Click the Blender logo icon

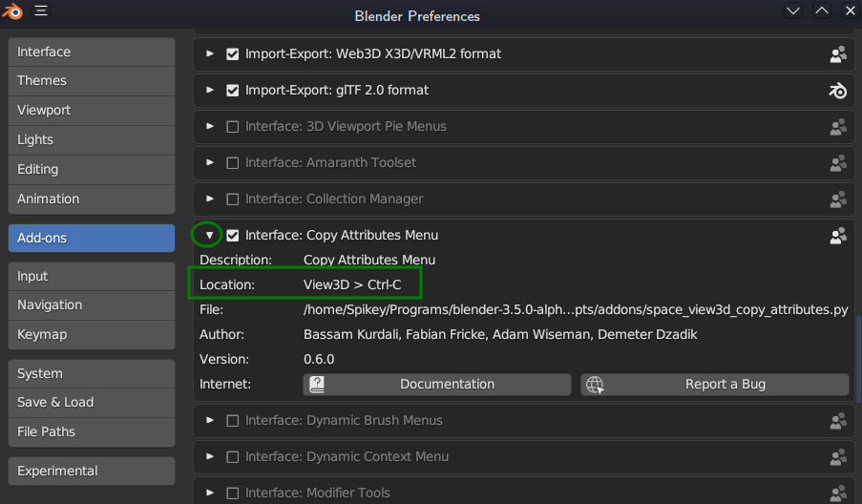coord(12,11)
